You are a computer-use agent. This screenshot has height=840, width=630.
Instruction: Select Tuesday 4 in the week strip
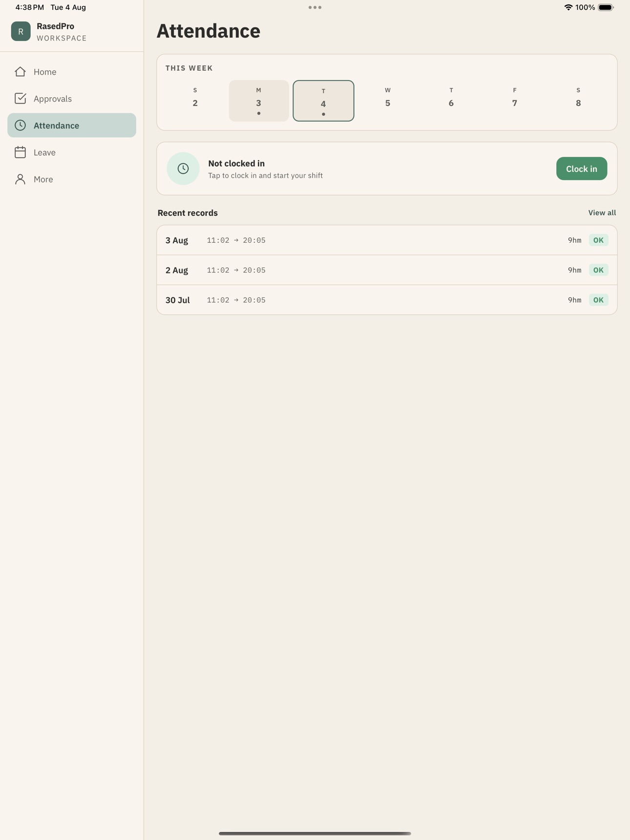pos(323,101)
